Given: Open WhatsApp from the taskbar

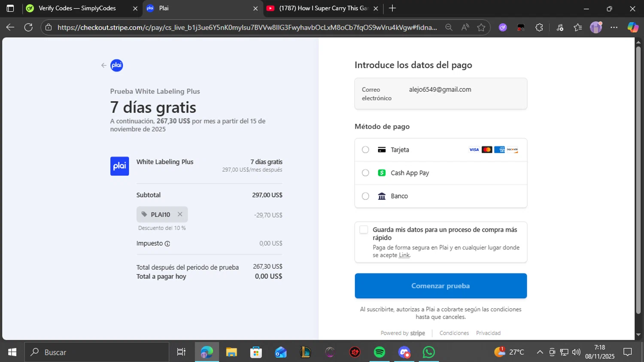Looking at the screenshot, I should pyautogui.click(x=428, y=352).
